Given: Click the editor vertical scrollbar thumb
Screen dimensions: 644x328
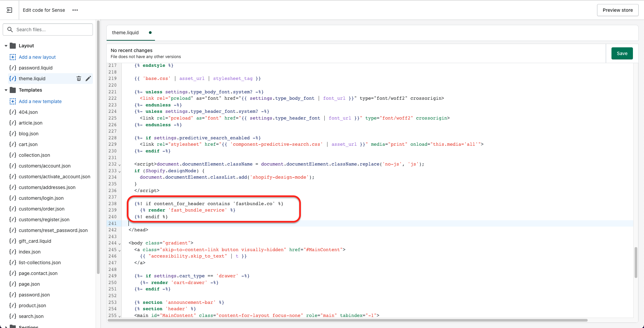Looking at the screenshot, I should (636, 263).
